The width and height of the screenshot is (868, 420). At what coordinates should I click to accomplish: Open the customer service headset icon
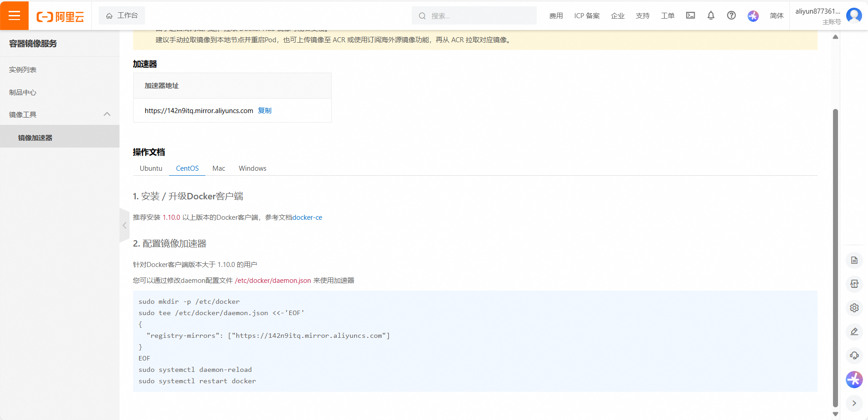click(854, 356)
